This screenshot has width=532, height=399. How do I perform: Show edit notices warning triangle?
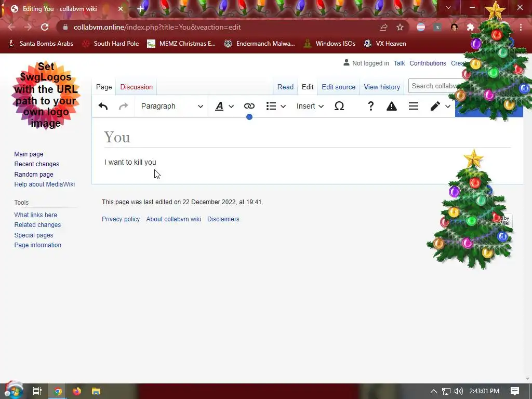click(x=392, y=106)
